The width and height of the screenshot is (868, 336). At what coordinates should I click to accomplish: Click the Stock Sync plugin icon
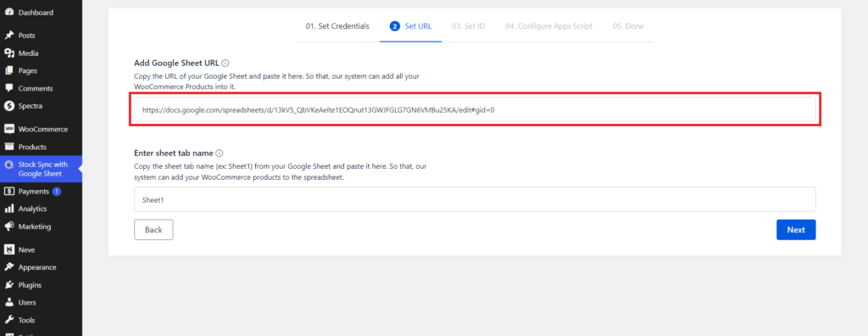point(8,165)
